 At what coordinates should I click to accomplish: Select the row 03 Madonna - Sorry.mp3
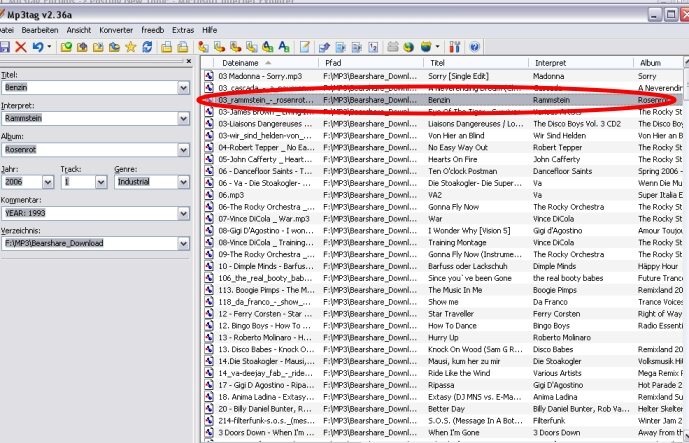coord(444,76)
